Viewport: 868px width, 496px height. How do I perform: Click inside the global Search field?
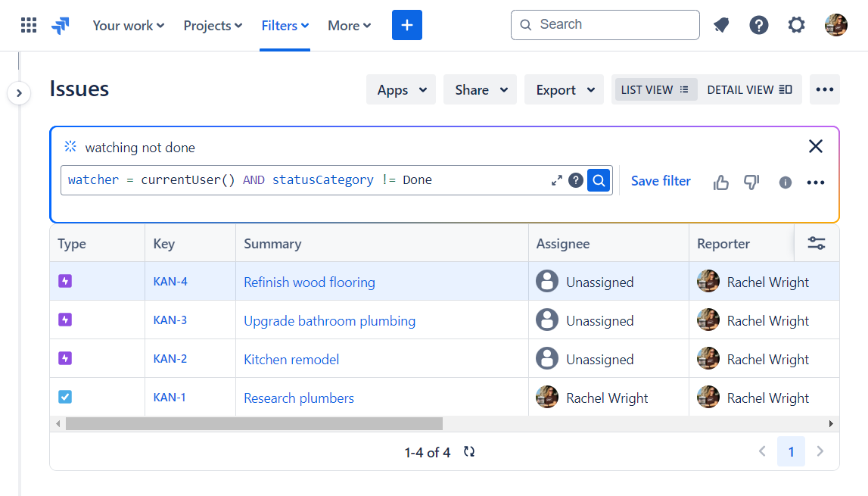point(605,24)
